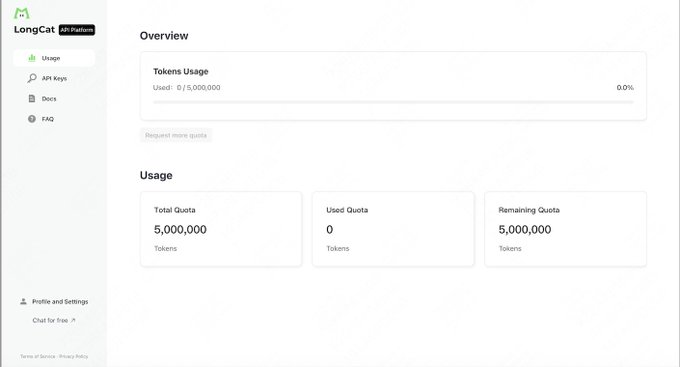Follow the Chat for free link
680x367 pixels.
(x=54, y=320)
